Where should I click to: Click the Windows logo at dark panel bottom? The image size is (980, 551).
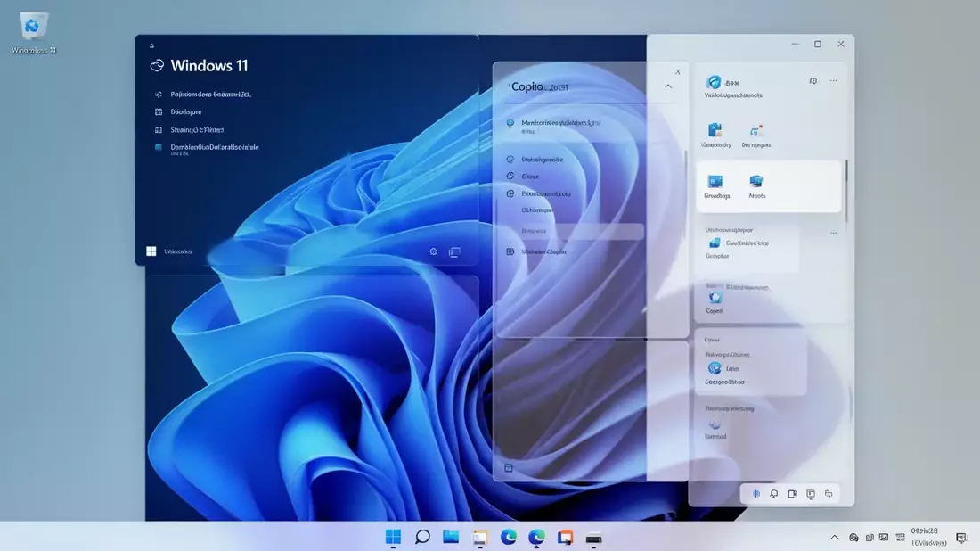point(151,251)
